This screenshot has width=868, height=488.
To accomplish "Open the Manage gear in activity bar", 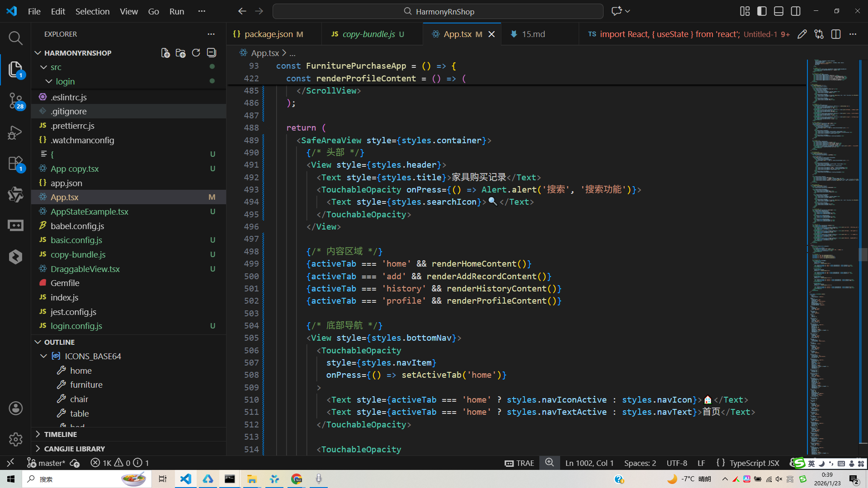I will [15, 439].
